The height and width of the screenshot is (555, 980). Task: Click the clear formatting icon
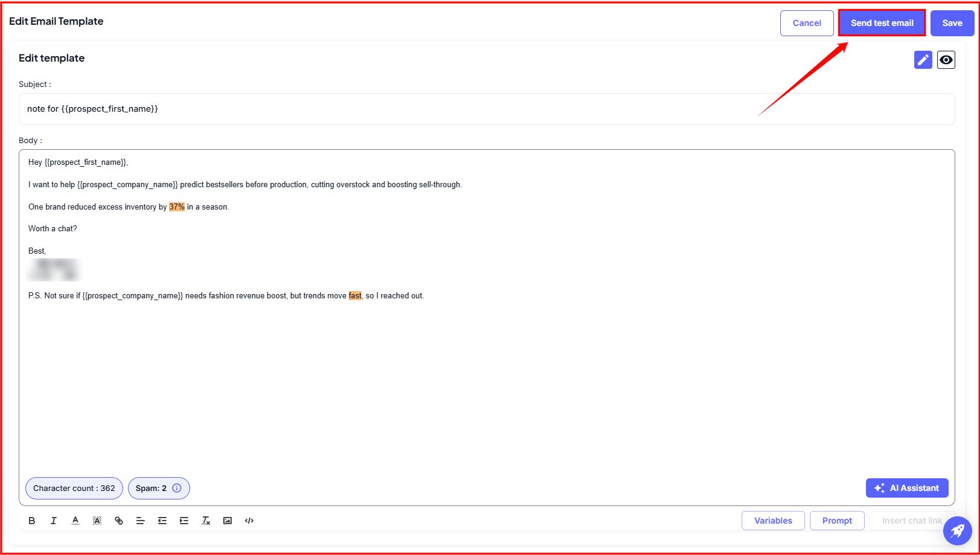[206, 521]
